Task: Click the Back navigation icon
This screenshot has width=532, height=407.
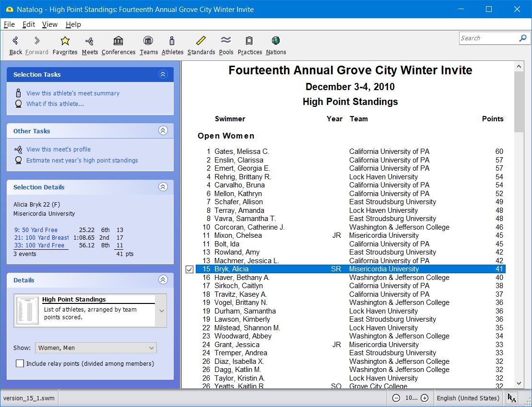Action: (15, 41)
